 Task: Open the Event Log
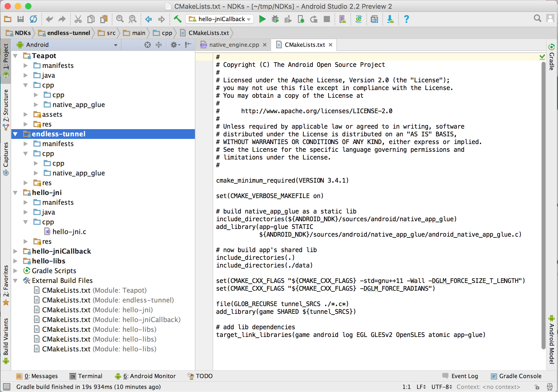(460, 376)
